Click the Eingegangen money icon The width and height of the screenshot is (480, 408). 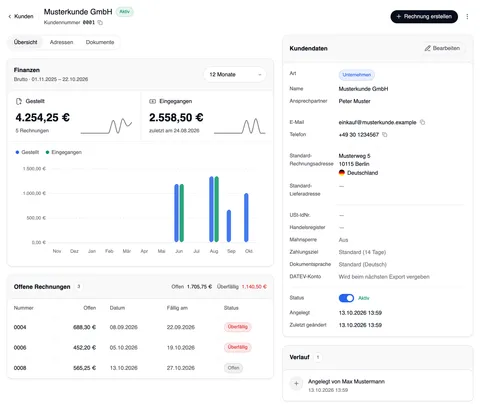tap(152, 101)
